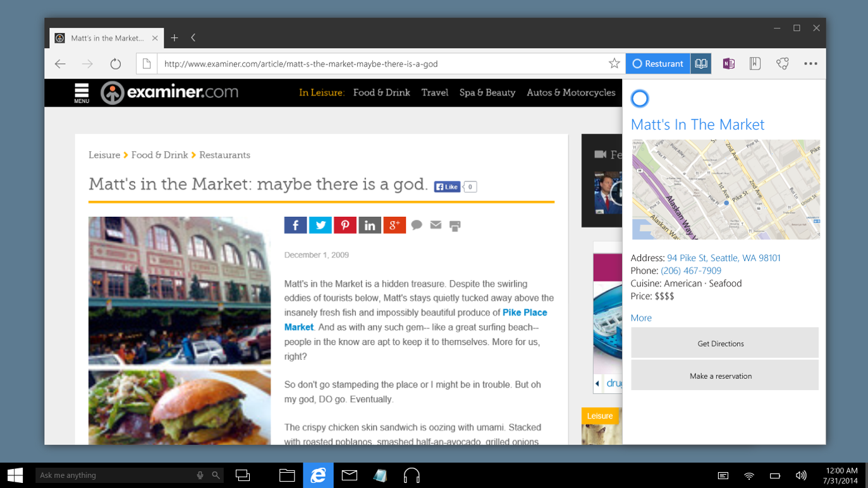Open the Travel nav item
This screenshot has height=488, width=868.
[x=435, y=92]
